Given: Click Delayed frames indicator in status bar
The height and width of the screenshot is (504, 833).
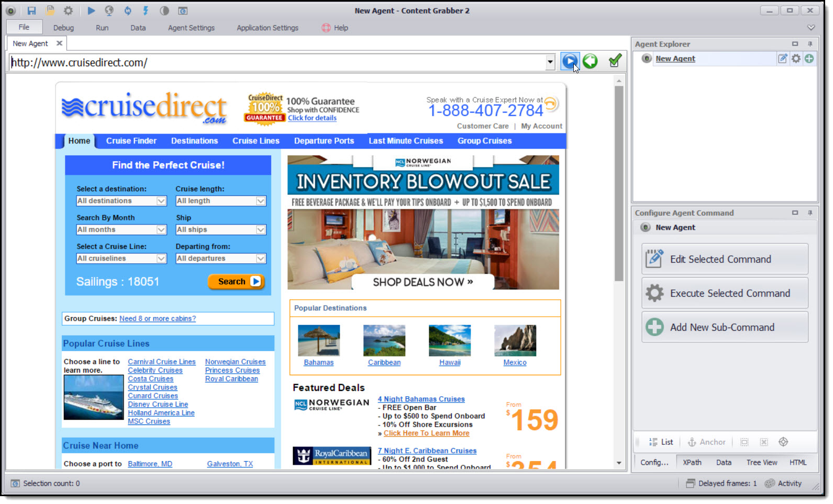Looking at the screenshot, I should click(721, 483).
